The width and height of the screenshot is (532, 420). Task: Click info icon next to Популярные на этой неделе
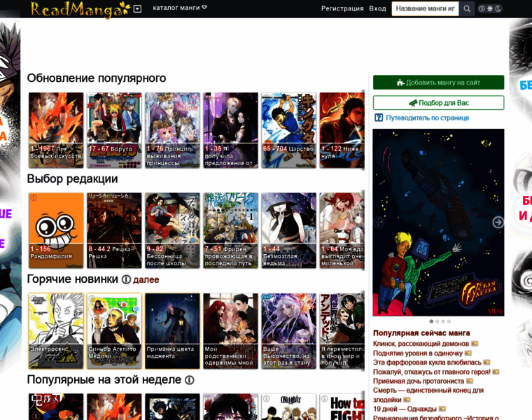tap(189, 380)
